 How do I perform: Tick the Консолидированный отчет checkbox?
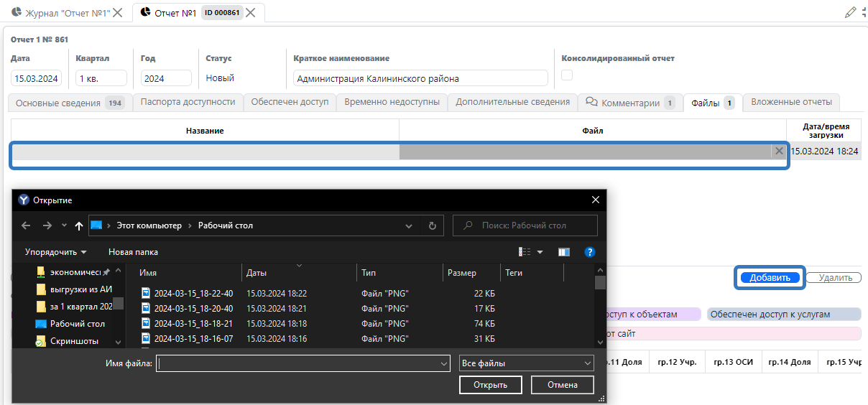tap(567, 75)
